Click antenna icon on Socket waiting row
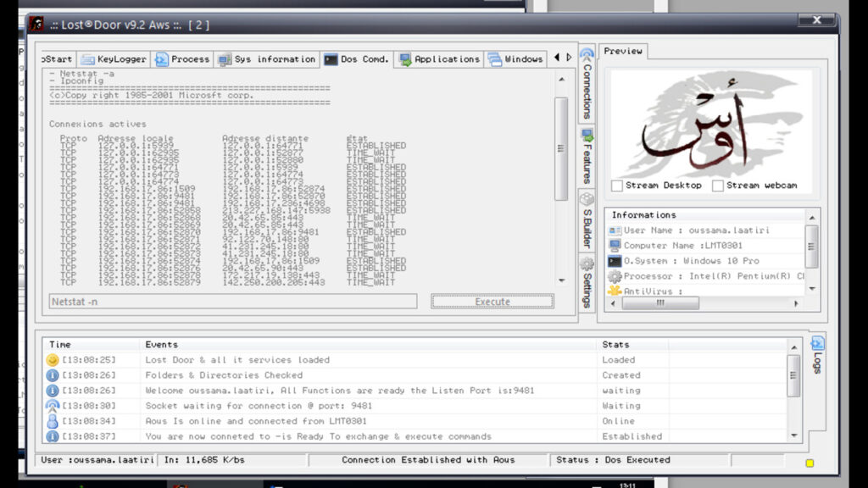The image size is (868, 488). [52, 406]
